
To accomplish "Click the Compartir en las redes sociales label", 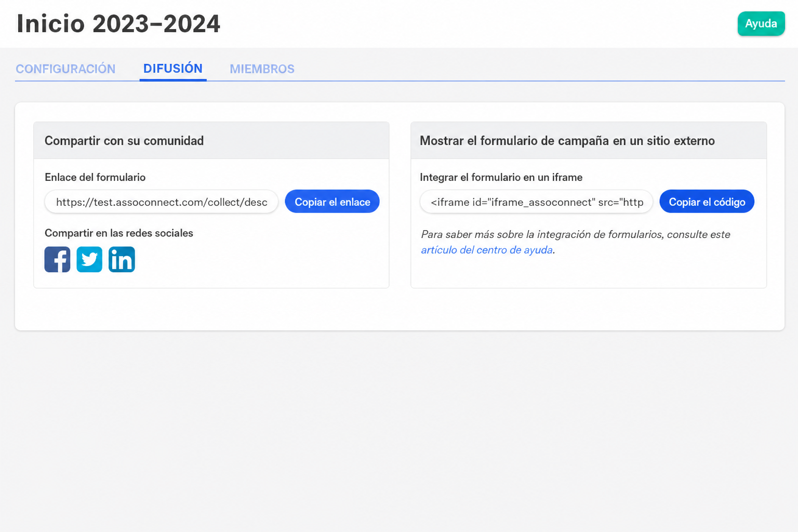I will [x=119, y=233].
